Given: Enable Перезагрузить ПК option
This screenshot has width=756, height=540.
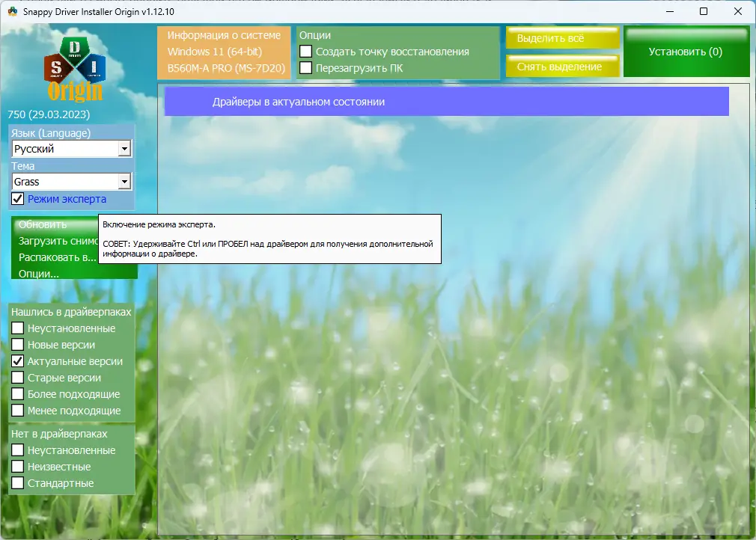Looking at the screenshot, I should (x=306, y=68).
